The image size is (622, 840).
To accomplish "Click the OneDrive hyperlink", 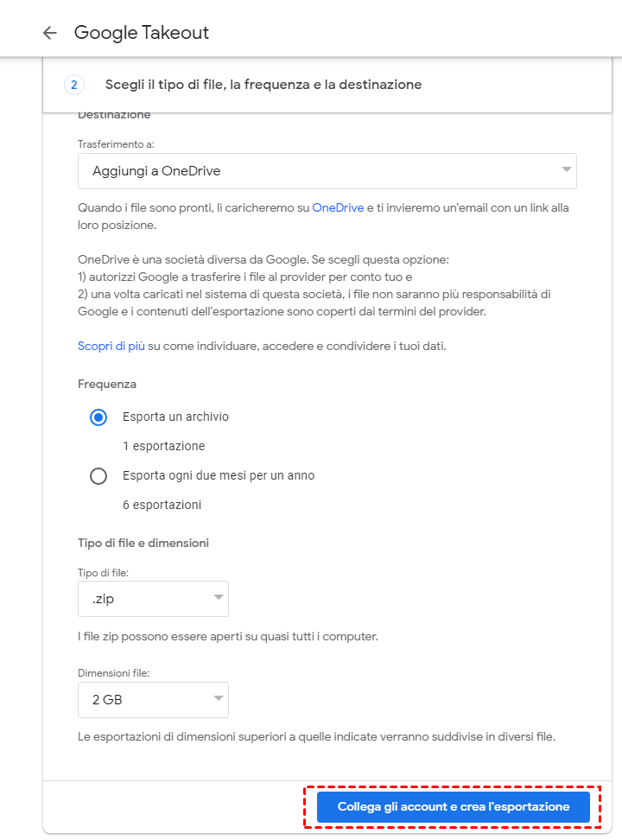I will click(x=338, y=207).
